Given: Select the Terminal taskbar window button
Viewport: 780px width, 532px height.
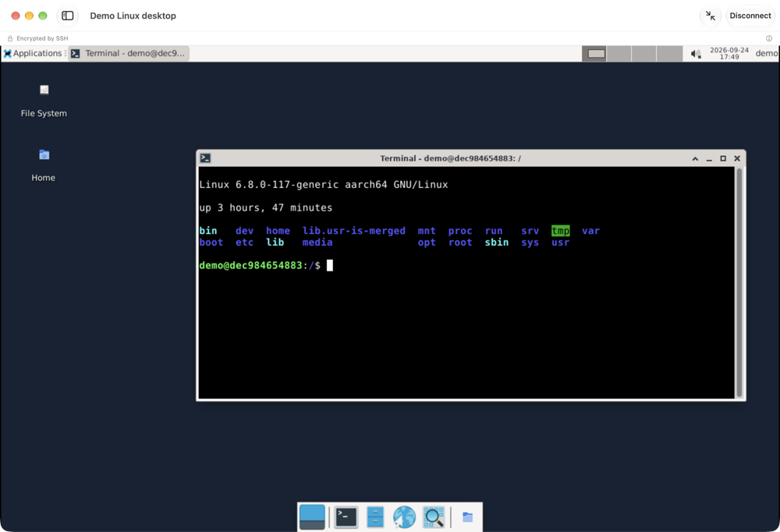Looking at the screenshot, I should point(129,53).
